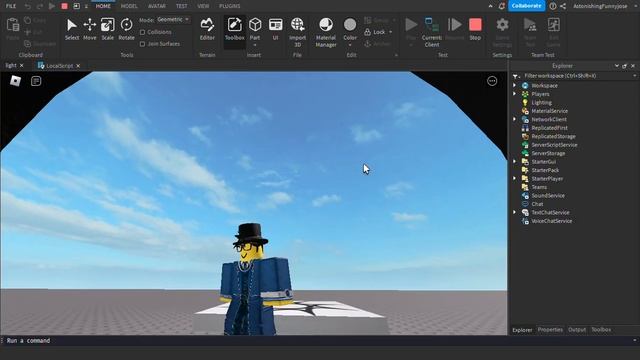Click the Run a command input

pyautogui.click(x=318, y=340)
